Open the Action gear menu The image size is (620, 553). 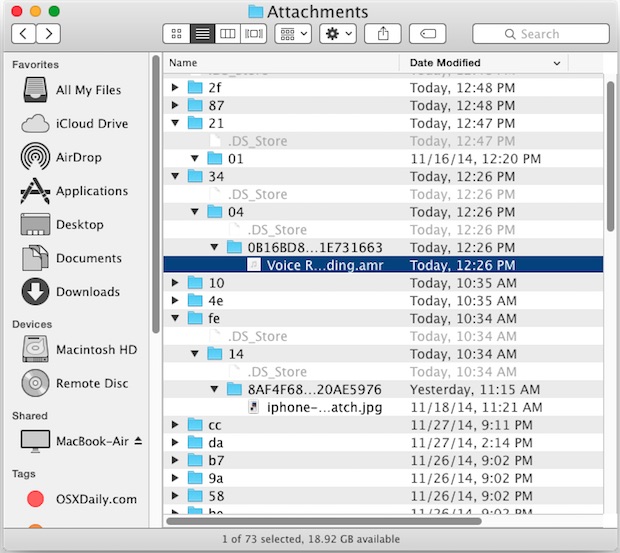click(338, 34)
